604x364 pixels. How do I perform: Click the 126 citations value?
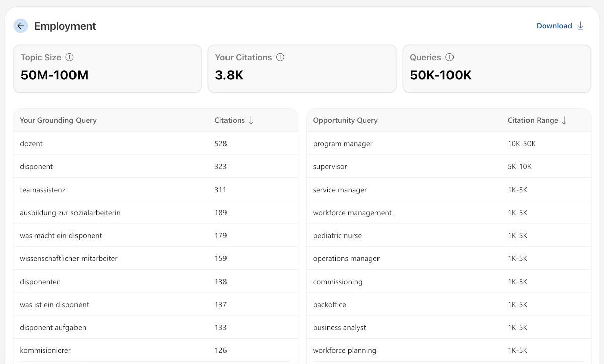[221, 350]
